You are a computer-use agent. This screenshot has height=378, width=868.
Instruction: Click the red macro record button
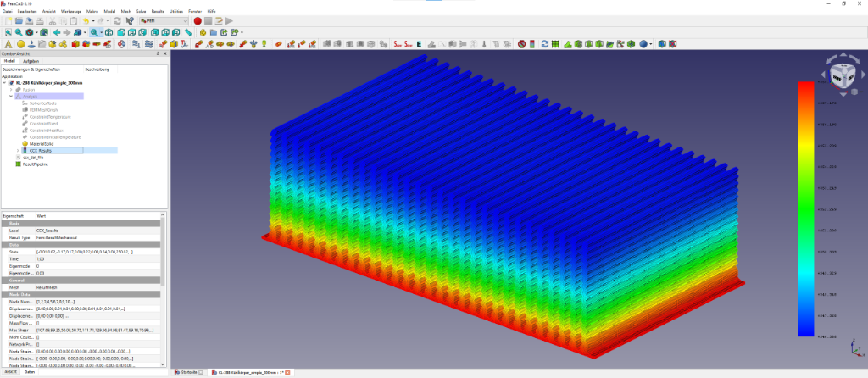tap(198, 20)
